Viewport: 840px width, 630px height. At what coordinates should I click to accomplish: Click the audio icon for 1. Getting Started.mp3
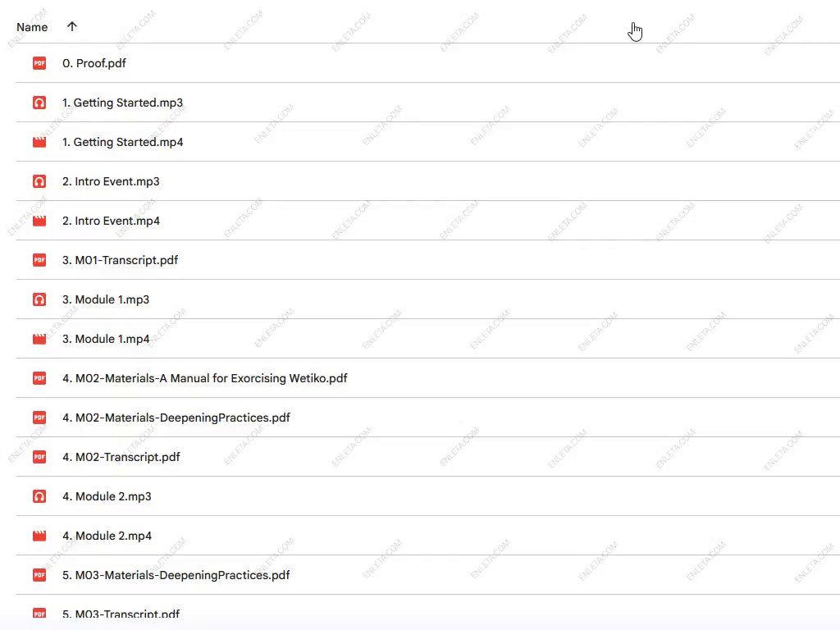click(x=39, y=103)
